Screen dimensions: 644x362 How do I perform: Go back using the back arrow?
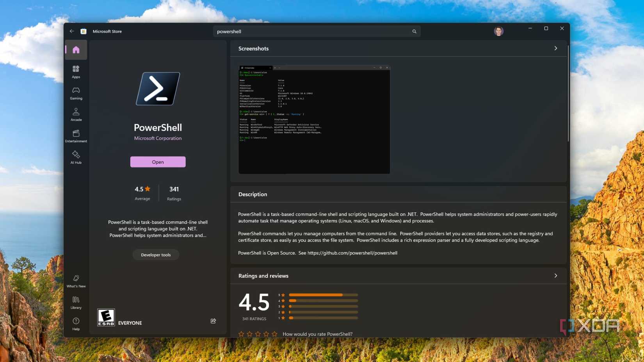pyautogui.click(x=72, y=31)
